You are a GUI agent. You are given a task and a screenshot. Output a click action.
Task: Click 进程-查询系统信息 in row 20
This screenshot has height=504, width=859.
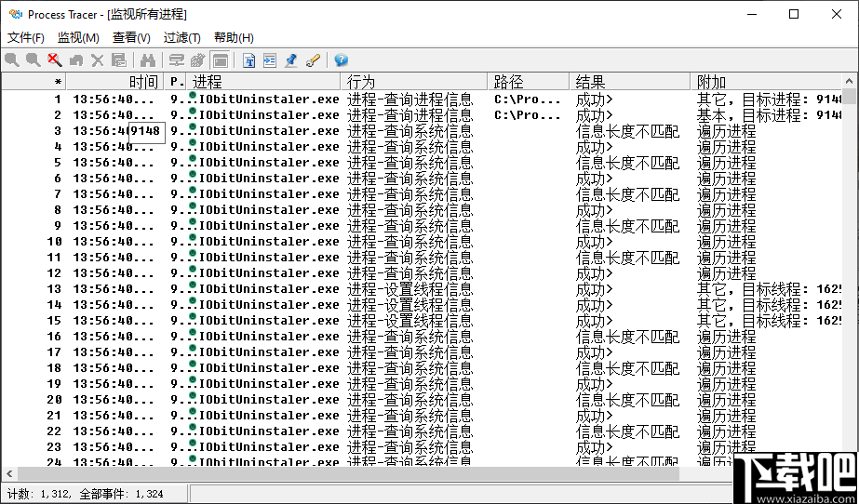click(x=409, y=400)
